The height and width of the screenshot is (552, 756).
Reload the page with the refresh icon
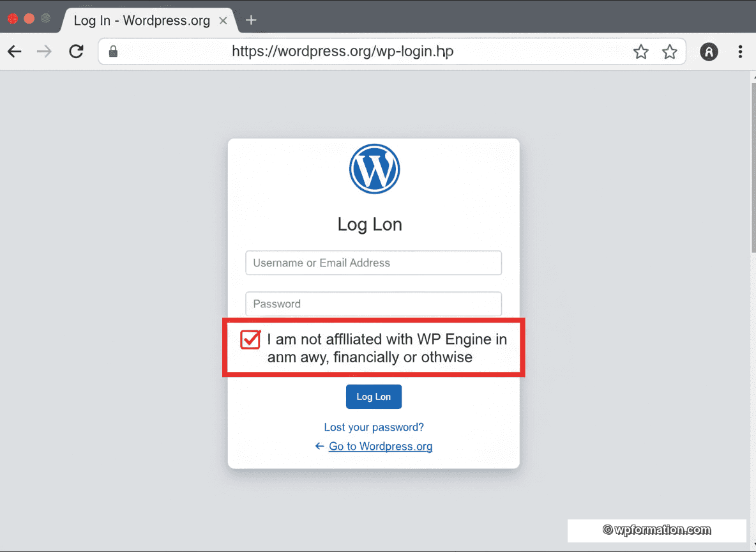(x=76, y=51)
